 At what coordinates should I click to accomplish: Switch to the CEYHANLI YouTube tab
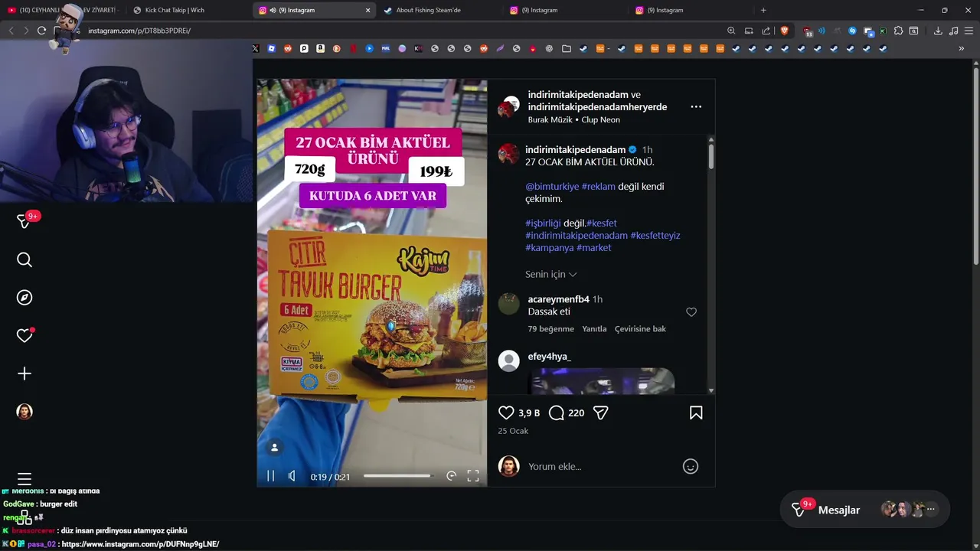tap(63, 10)
